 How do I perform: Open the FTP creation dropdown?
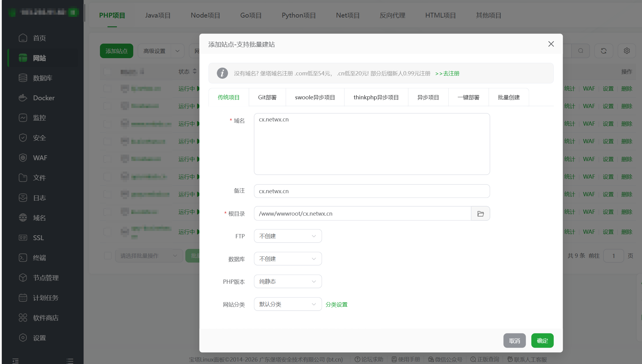click(x=287, y=236)
